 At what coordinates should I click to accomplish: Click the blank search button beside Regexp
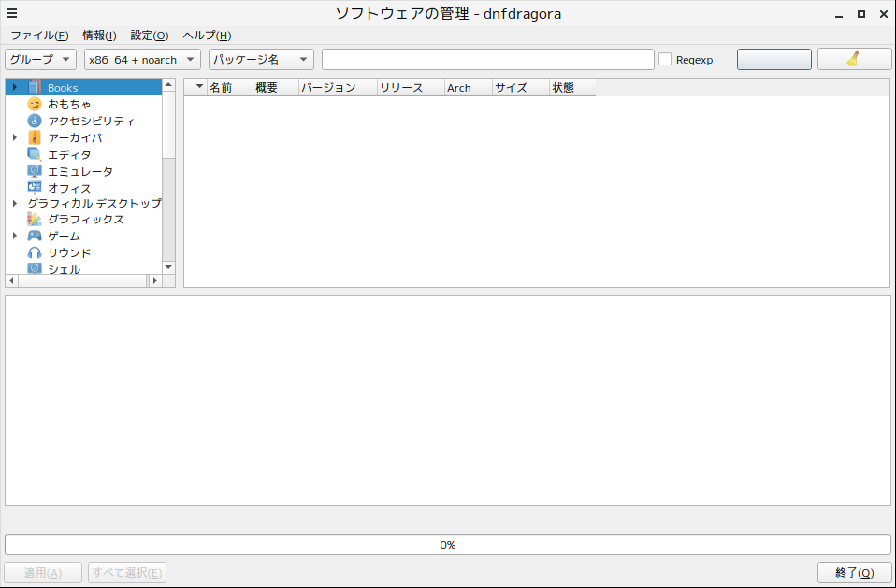(x=774, y=60)
